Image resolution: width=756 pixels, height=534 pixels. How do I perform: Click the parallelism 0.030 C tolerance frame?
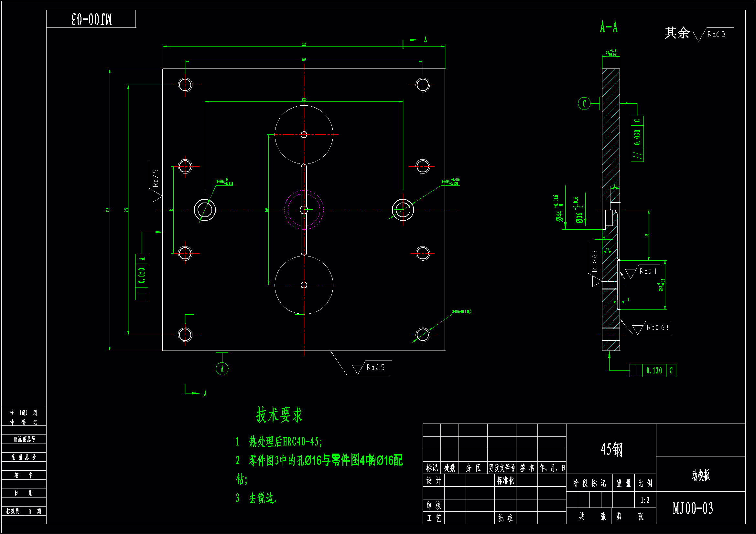pyautogui.click(x=637, y=139)
